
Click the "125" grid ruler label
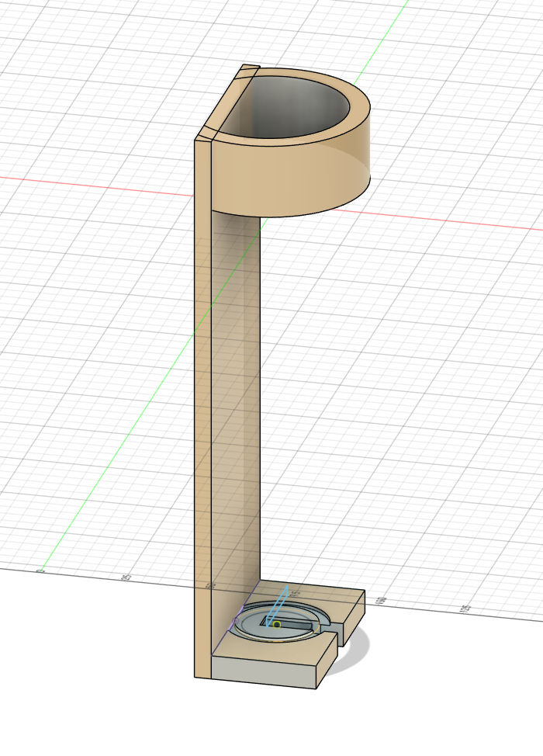(x=465, y=608)
